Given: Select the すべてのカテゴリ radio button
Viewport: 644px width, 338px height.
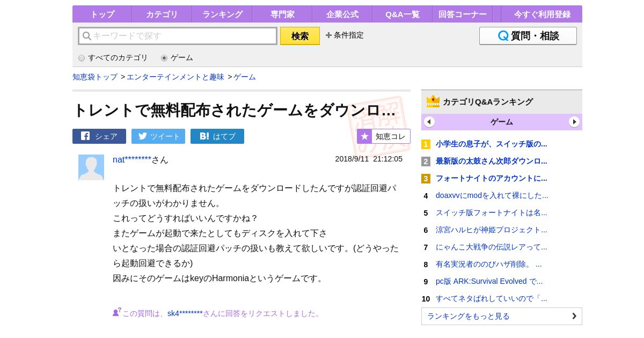Looking at the screenshot, I should click(82, 58).
